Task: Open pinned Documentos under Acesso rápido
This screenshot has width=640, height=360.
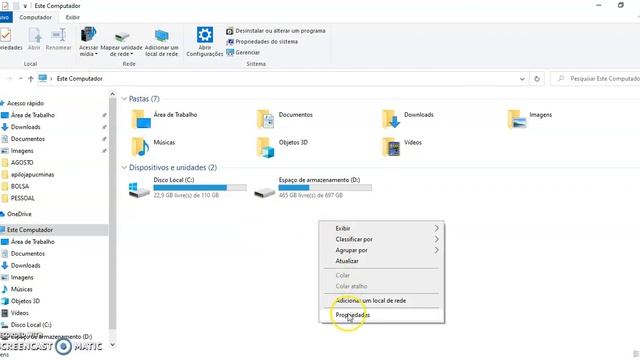Action: [x=28, y=139]
